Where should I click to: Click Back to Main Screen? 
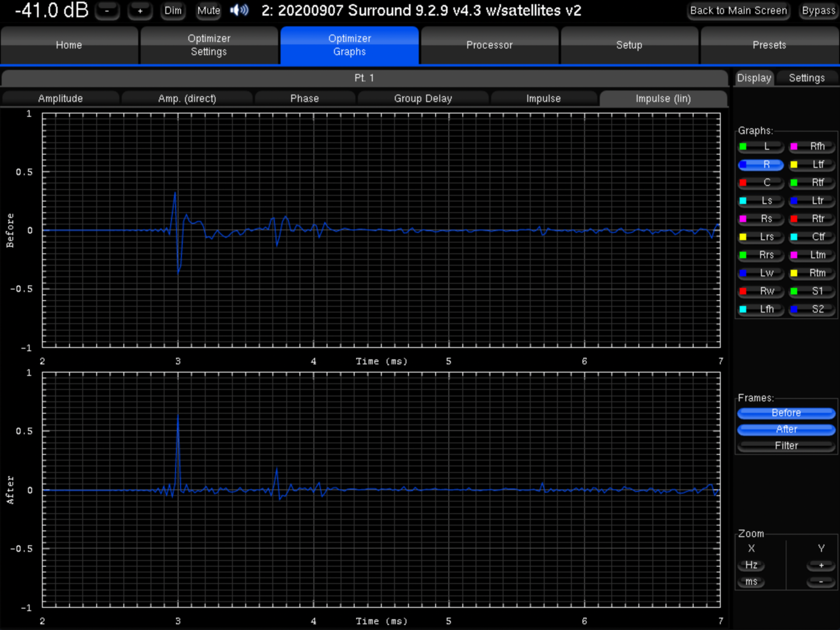(x=738, y=10)
